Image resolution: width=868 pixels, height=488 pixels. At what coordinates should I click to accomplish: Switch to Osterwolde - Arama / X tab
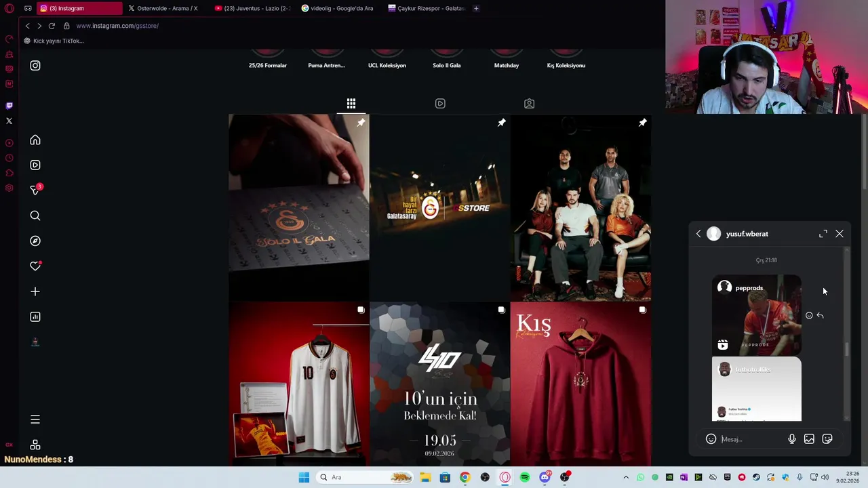(166, 8)
